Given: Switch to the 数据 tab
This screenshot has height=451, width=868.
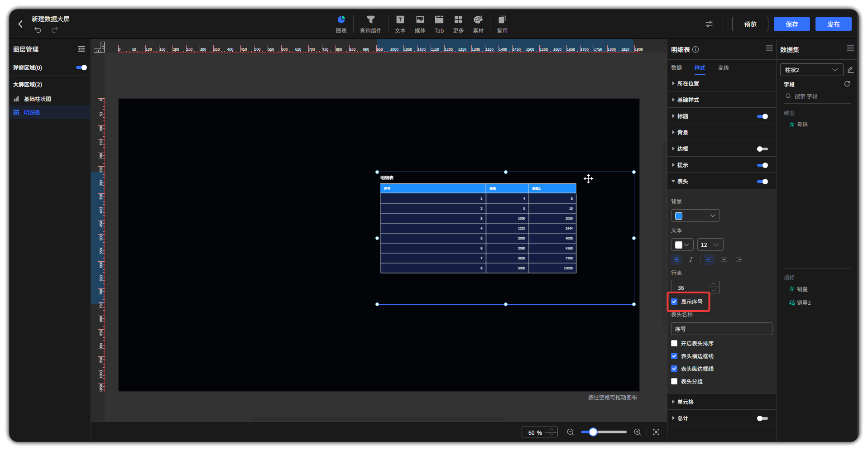Looking at the screenshot, I should [676, 68].
